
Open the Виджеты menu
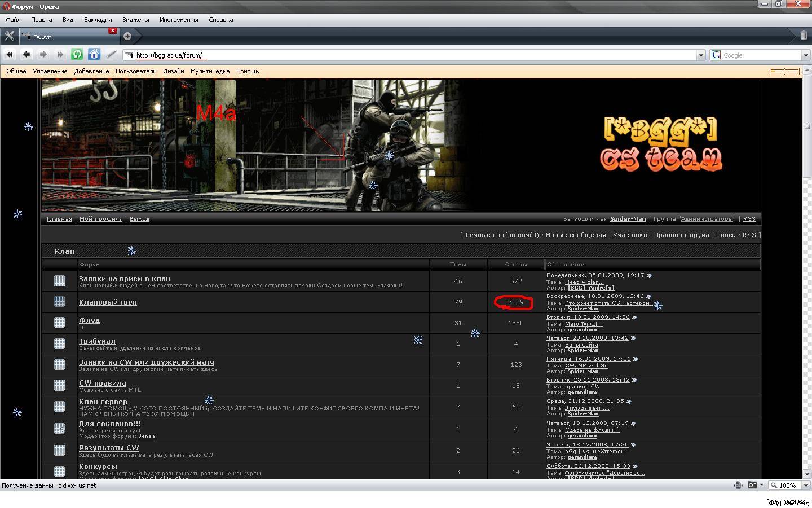[x=136, y=20]
